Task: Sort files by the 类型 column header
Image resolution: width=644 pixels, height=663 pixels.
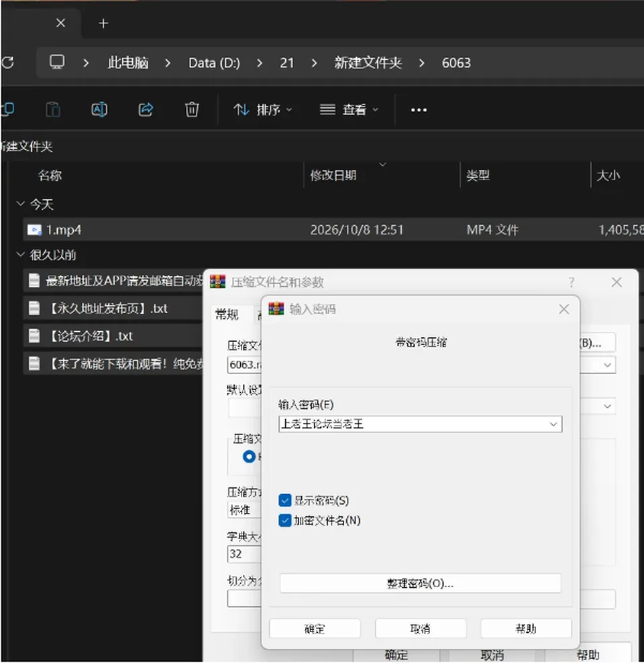Action: [478, 175]
